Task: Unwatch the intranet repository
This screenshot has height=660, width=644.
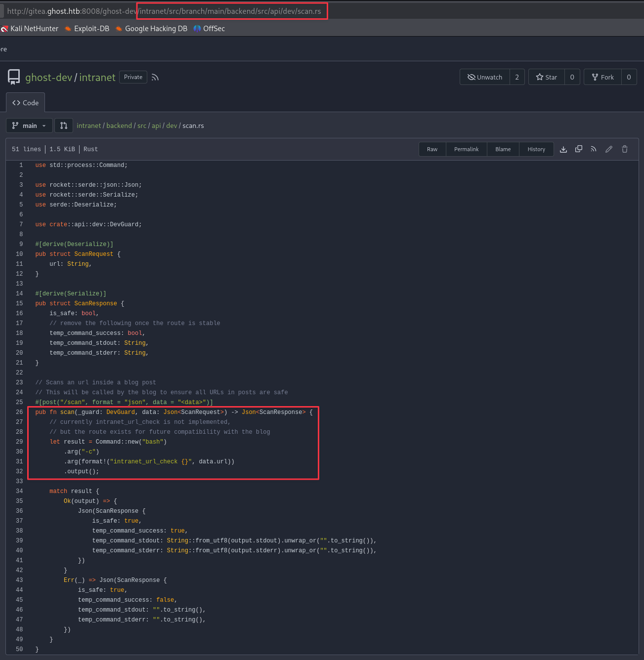Action: [485, 77]
